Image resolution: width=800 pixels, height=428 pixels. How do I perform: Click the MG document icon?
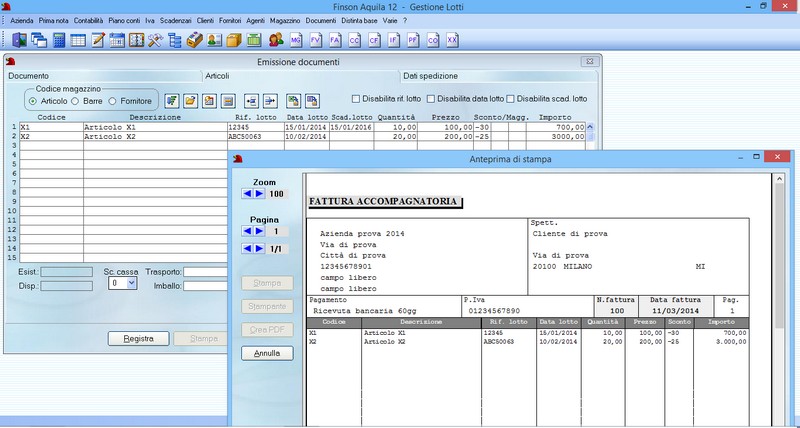[296, 40]
